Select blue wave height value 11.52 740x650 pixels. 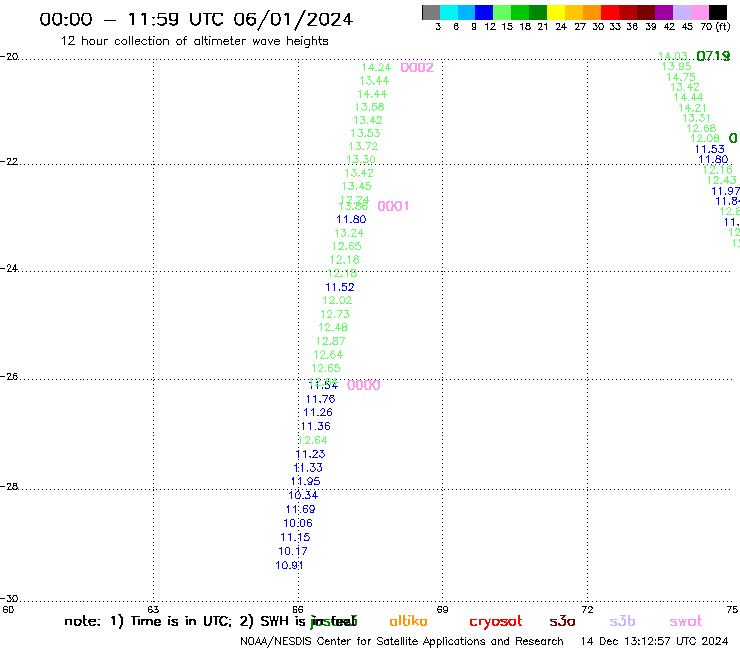coord(340,287)
